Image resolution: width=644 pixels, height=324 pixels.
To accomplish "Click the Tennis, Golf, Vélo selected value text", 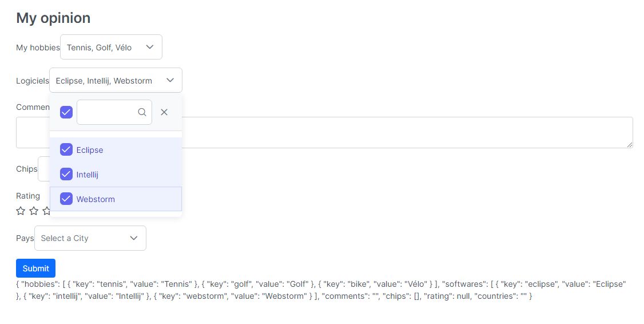I will (99, 48).
